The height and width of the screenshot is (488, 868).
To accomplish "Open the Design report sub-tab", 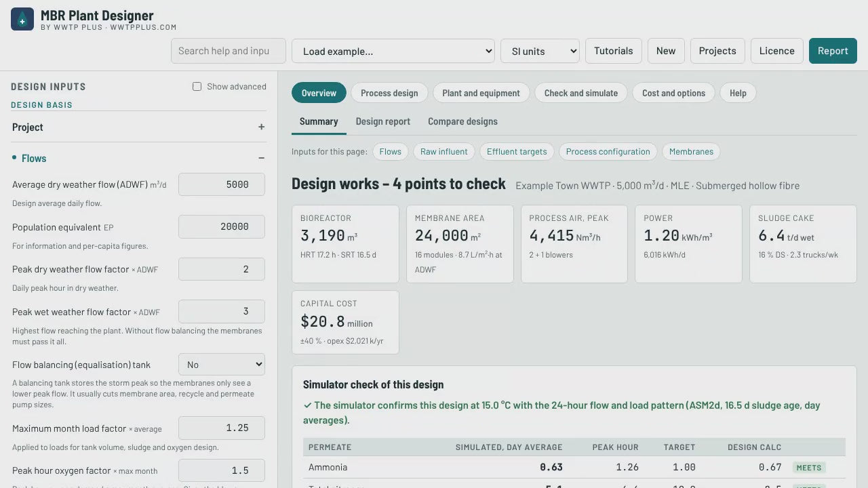I will pos(383,121).
